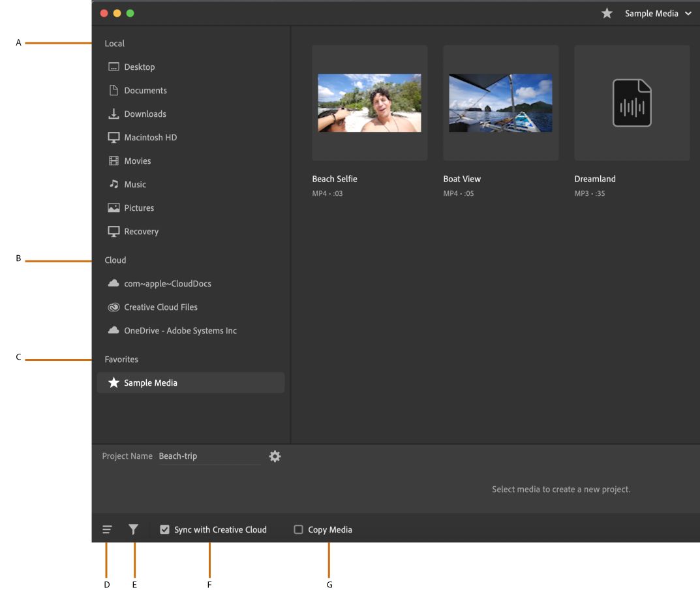Click the project settings gear next to Beach-trip

[x=275, y=456]
